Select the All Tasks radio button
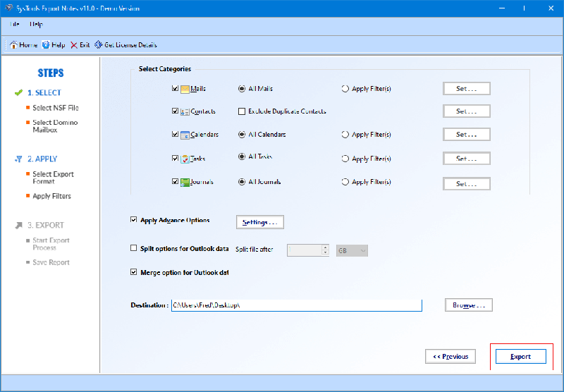 [x=242, y=157]
